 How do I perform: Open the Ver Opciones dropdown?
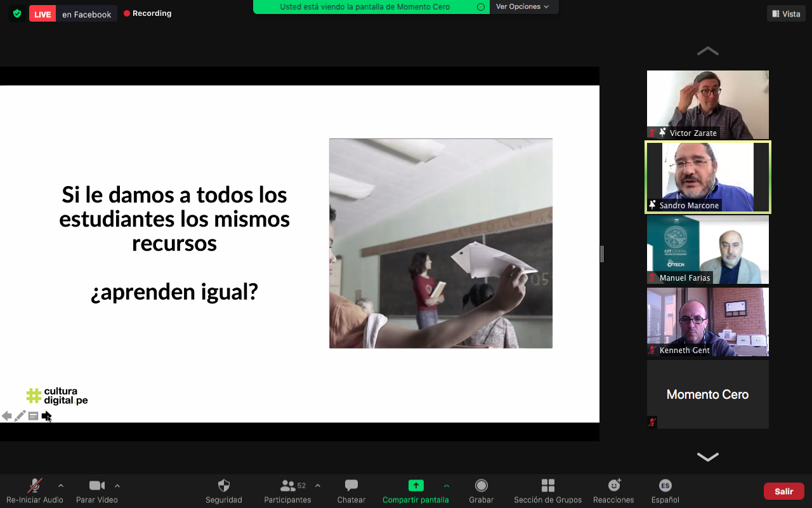tap(522, 7)
